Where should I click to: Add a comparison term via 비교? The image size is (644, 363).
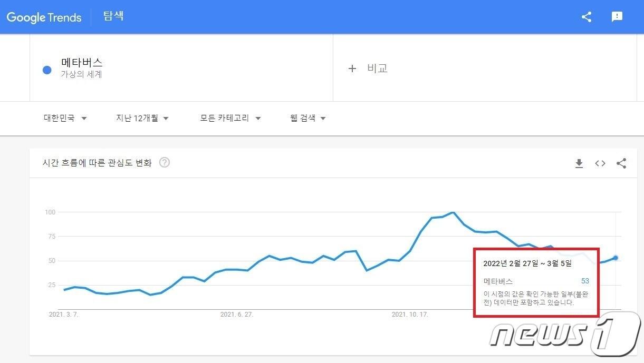(x=368, y=68)
